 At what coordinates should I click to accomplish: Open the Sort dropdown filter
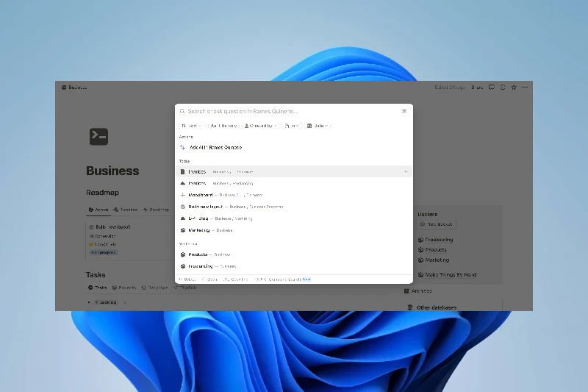tap(190, 126)
